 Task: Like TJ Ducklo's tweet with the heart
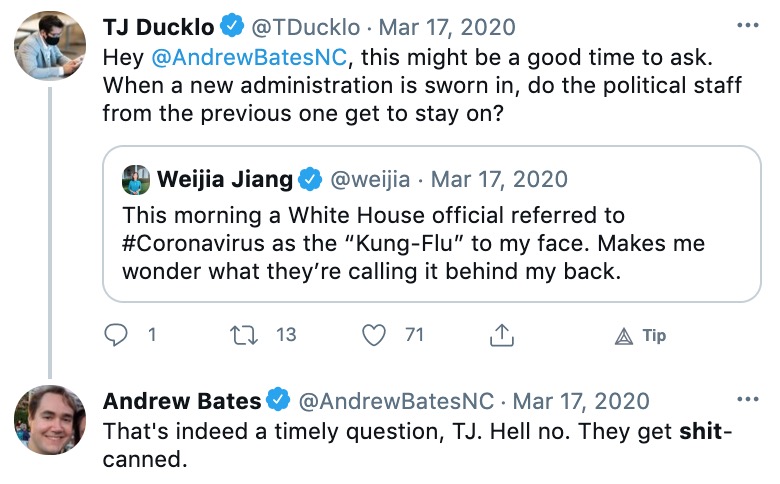coord(374,336)
